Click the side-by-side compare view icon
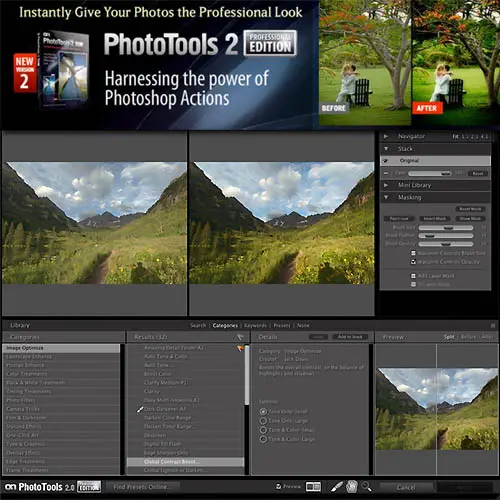 tap(313, 487)
